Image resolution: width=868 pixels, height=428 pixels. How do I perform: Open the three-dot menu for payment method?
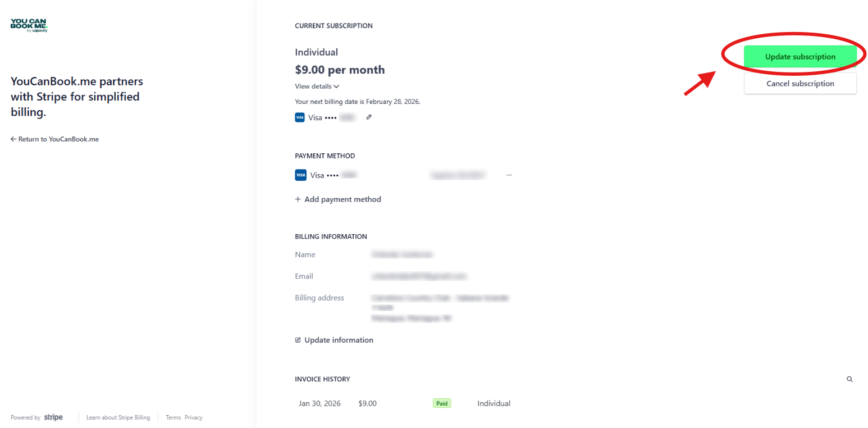click(509, 175)
